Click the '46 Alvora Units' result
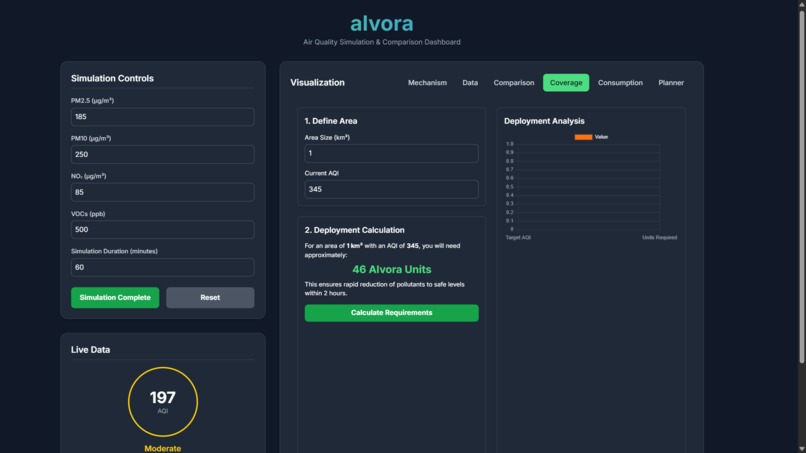Screen dimensions: 806x453 tap(391, 269)
